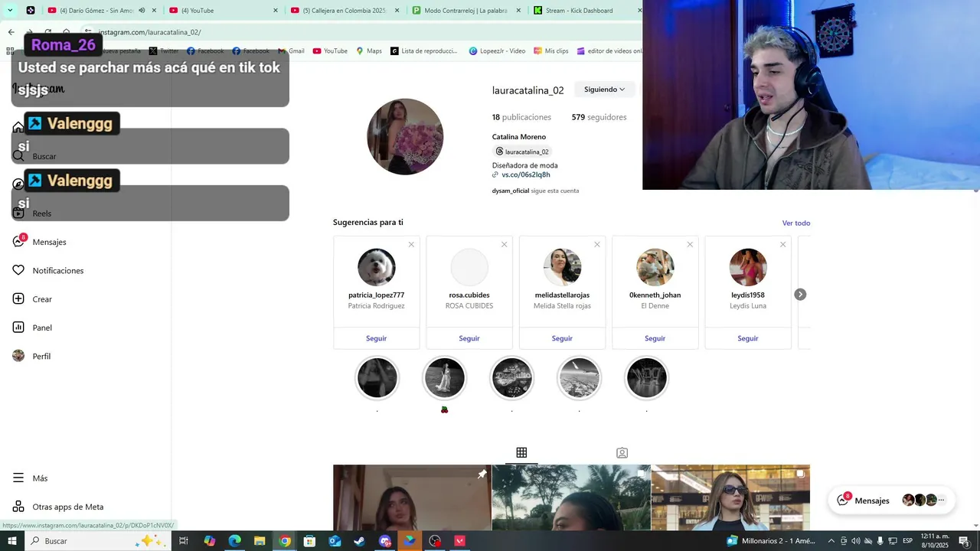This screenshot has width=980, height=551.
Task: Open the YouTube bookmark
Action: pyautogui.click(x=330, y=51)
